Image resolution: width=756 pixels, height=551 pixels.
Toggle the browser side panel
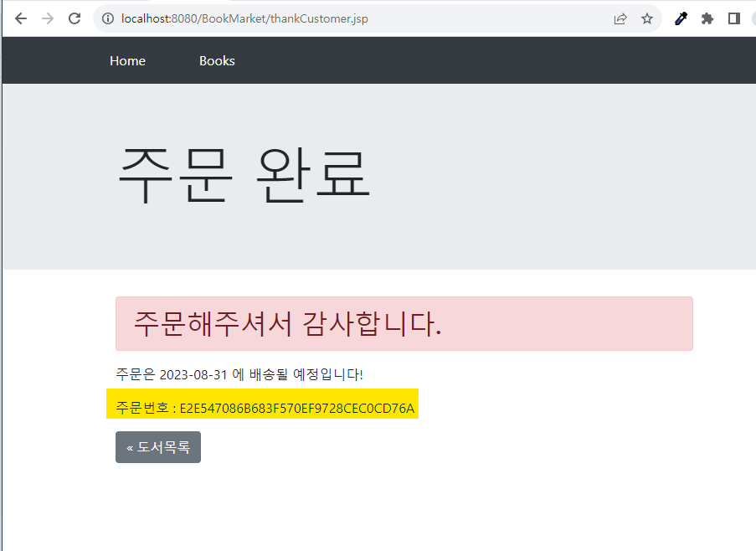[x=734, y=18]
